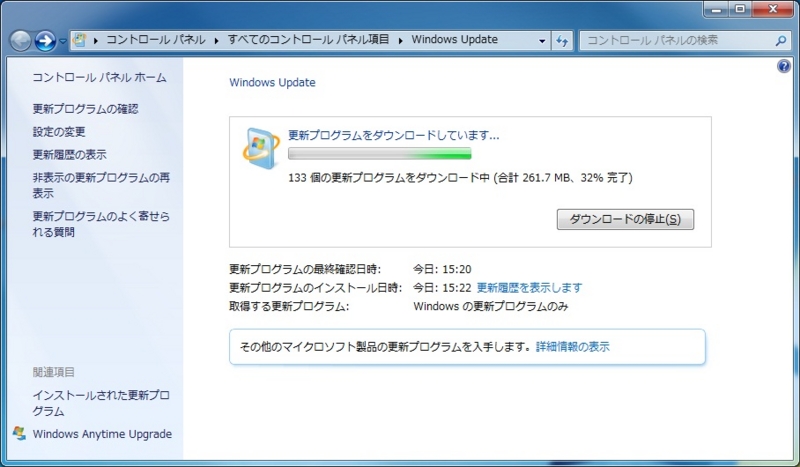
Task: Go to コントロール パネル ホーム
Action: point(99,78)
